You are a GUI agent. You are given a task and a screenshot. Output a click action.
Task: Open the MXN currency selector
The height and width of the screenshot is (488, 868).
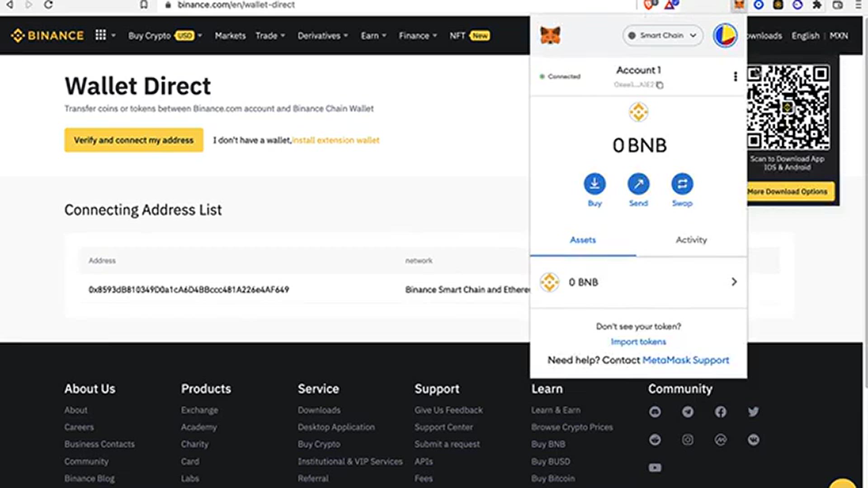point(839,35)
